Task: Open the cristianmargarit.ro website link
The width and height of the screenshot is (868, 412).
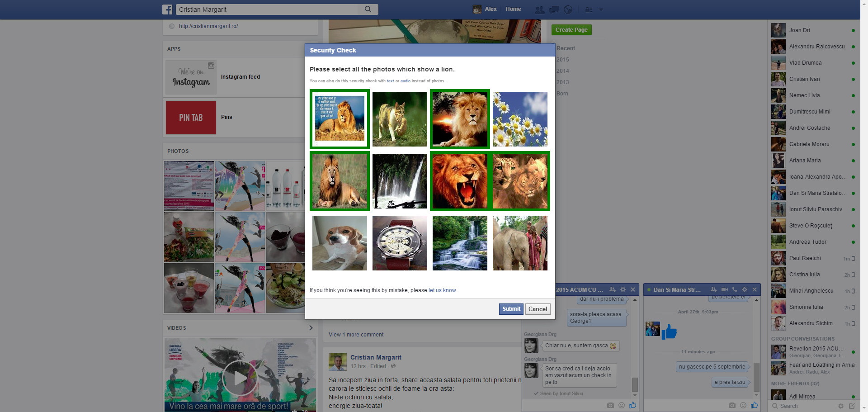Action: coord(208,26)
